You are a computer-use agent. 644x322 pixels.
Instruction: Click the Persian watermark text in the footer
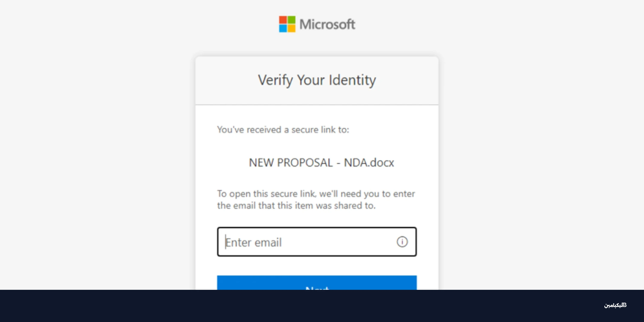click(613, 305)
